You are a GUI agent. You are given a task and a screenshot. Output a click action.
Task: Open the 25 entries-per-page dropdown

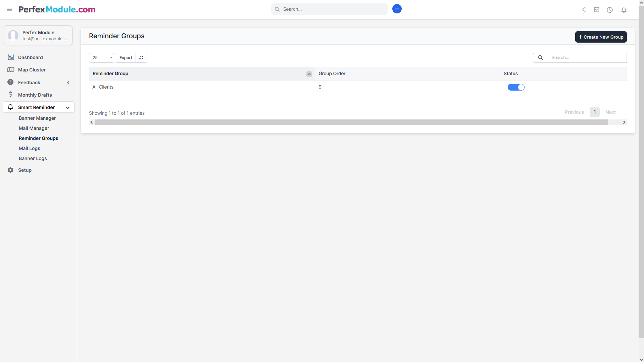(101, 58)
